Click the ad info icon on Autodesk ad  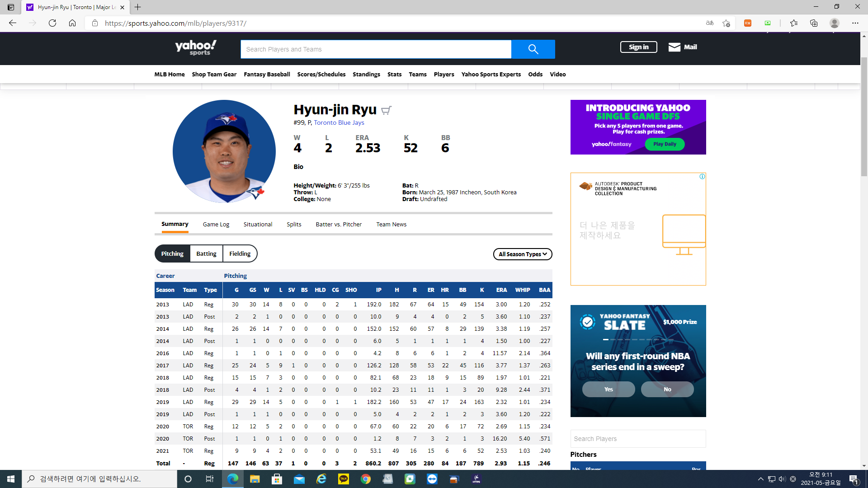pyautogui.click(x=702, y=177)
